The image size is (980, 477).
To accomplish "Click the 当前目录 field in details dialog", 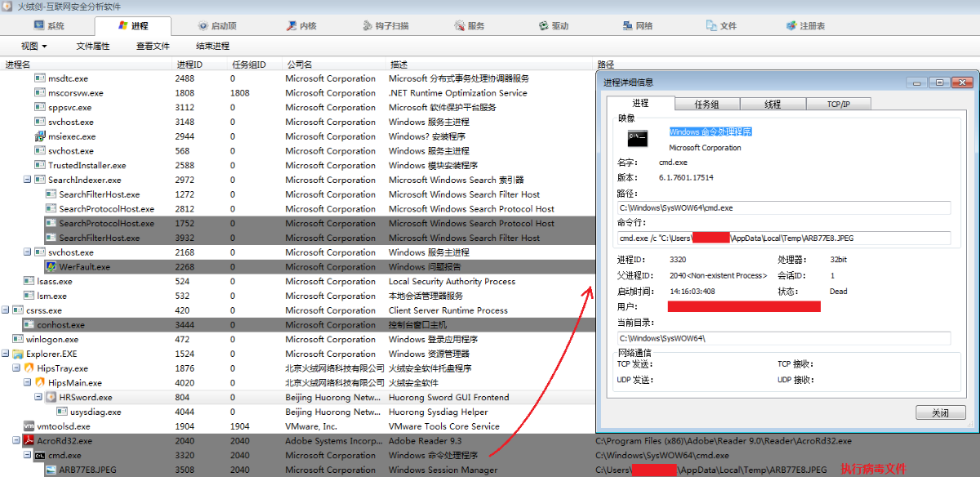I will point(784,338).
